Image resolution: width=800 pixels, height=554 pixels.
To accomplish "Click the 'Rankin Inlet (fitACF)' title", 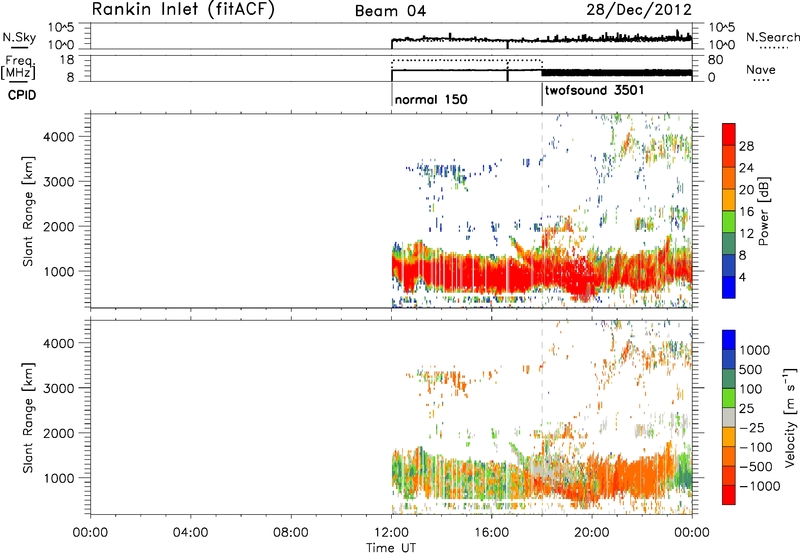I will point(183,9).
